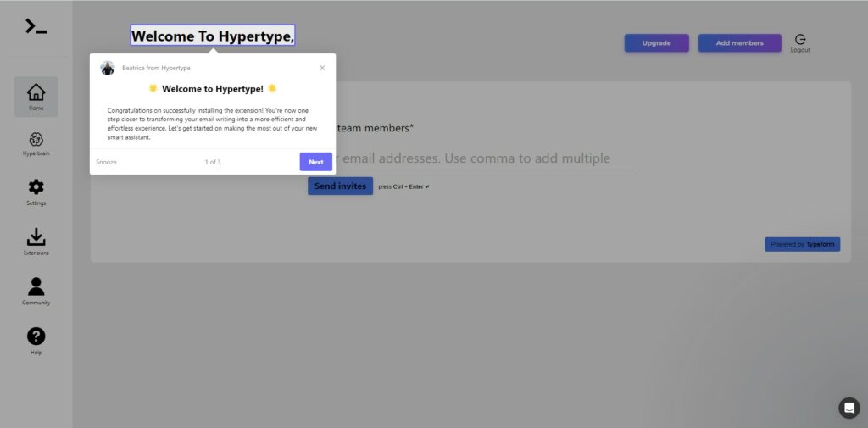Snooze the welcome tour
This screenshot has height=428, width=868.
(106, 162)
